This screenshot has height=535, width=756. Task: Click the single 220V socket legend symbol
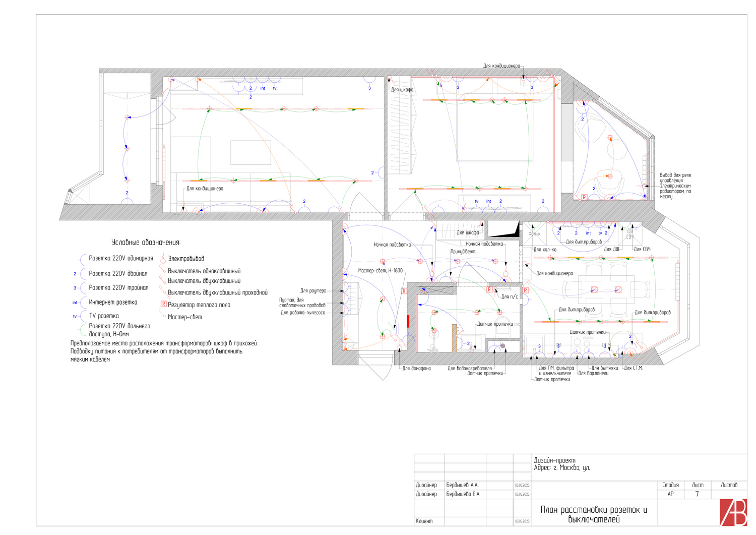point(82,259)
